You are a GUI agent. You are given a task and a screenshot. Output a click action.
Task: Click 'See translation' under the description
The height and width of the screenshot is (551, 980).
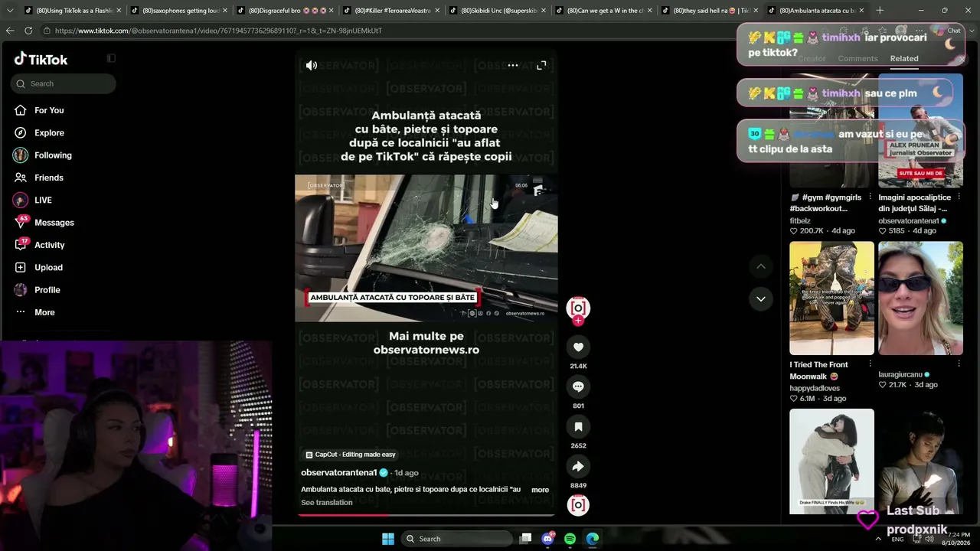tap(327, 503)
